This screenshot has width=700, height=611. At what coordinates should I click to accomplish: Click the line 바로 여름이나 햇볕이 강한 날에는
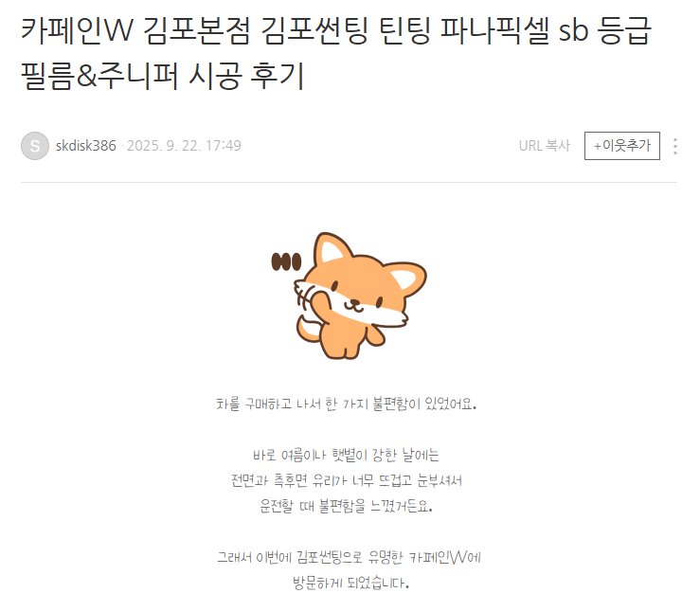tap(346, 456)
